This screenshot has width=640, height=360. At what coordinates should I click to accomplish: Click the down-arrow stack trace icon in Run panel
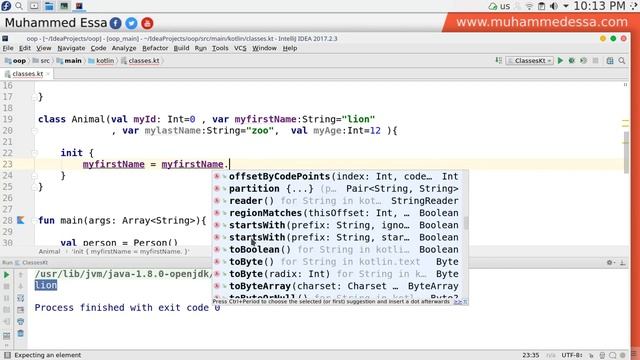[20, 287]
